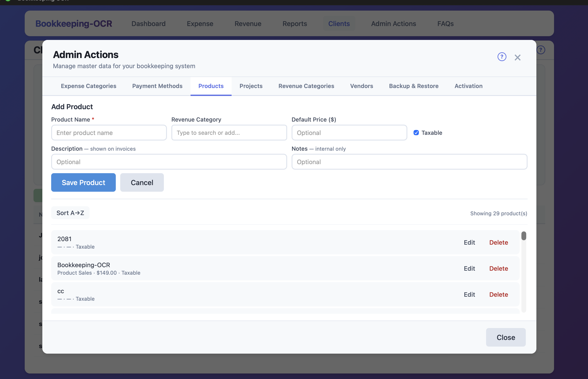Delete the 2081 product

click(498, 242)
